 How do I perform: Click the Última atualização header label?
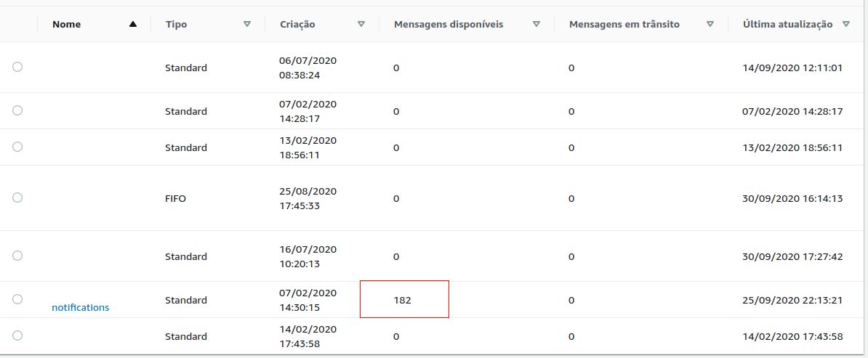point(788,25)
